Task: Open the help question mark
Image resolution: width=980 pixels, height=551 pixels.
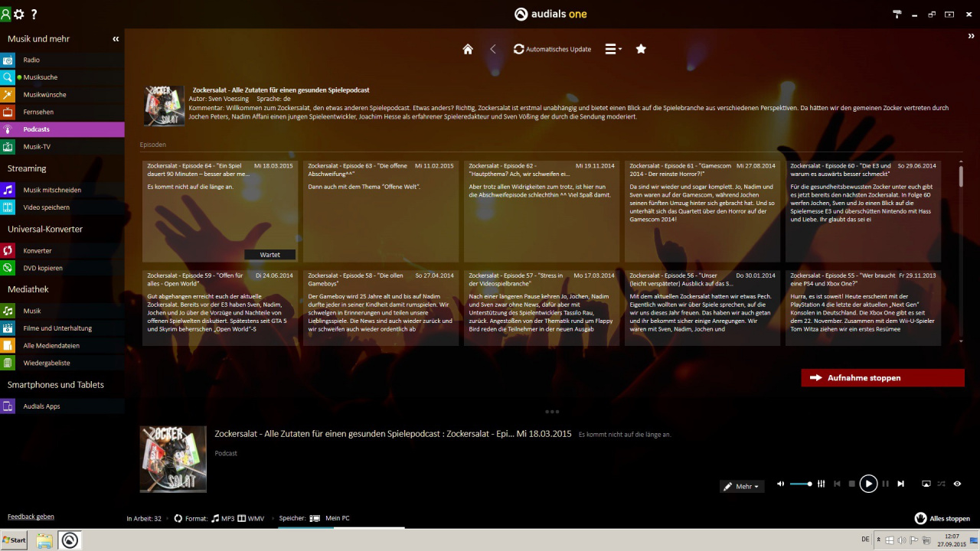Action: tap(34, 14)
